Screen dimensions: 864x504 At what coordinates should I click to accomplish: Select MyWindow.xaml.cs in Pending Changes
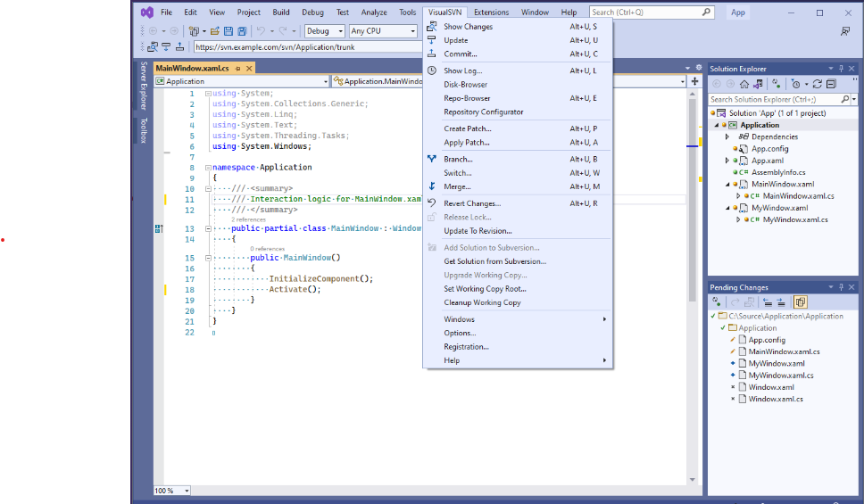click(780, 376)
